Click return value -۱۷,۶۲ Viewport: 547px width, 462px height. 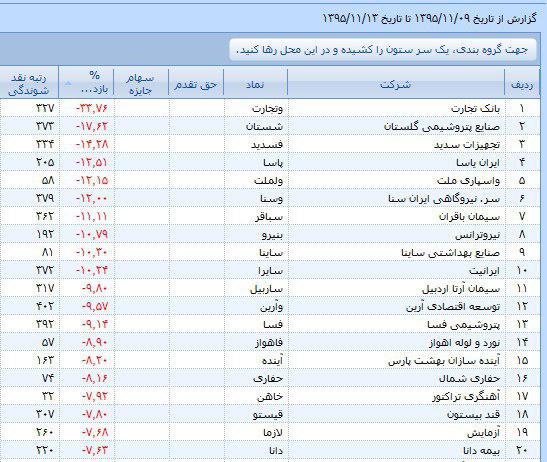click(92, 127)
